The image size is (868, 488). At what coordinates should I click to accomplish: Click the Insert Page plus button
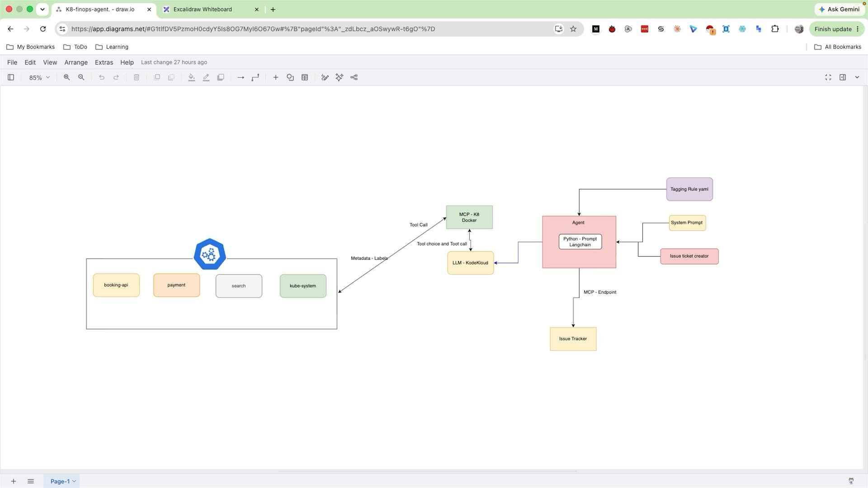[14, 481]
